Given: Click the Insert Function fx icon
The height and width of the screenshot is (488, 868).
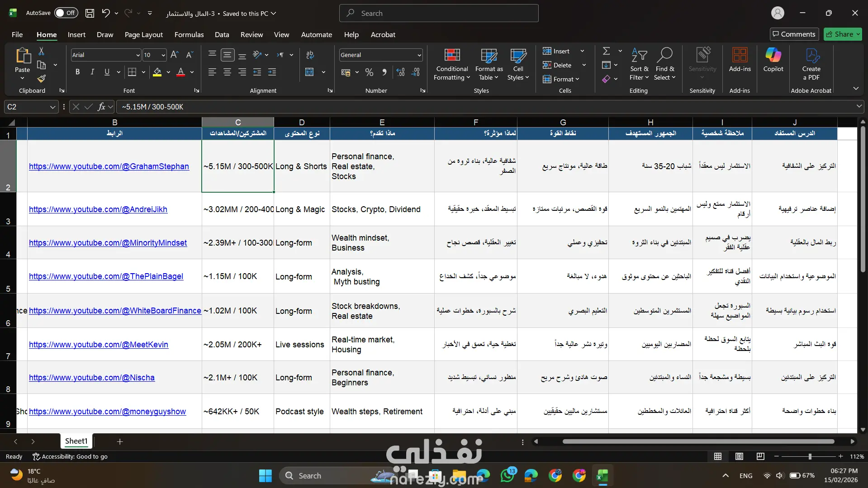Looking at the screenshot, I should coord(101,107).
